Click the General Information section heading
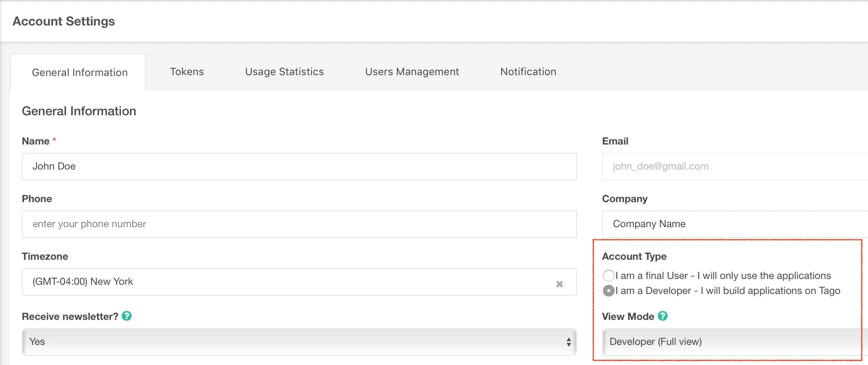Viewport: 868px width, 365px height. point(79,111)
